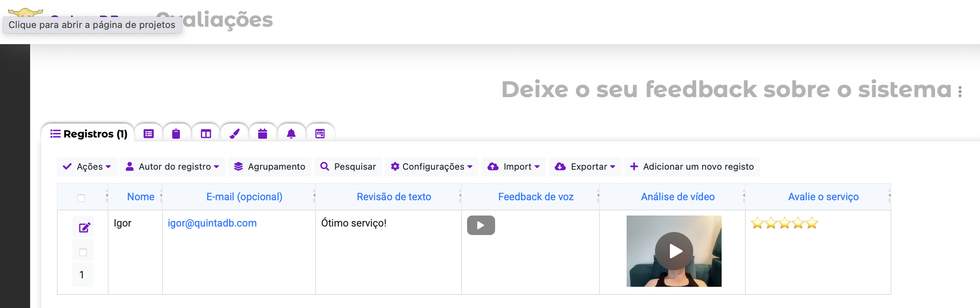Open the calendar icon tab

point(263,134)
